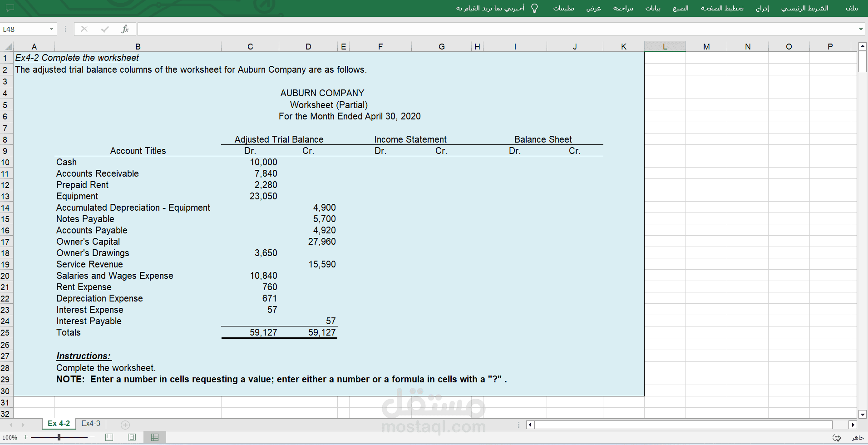Click the Insert Function fx icon
Viewport: 868px width, 445px height.
[125, 29]
